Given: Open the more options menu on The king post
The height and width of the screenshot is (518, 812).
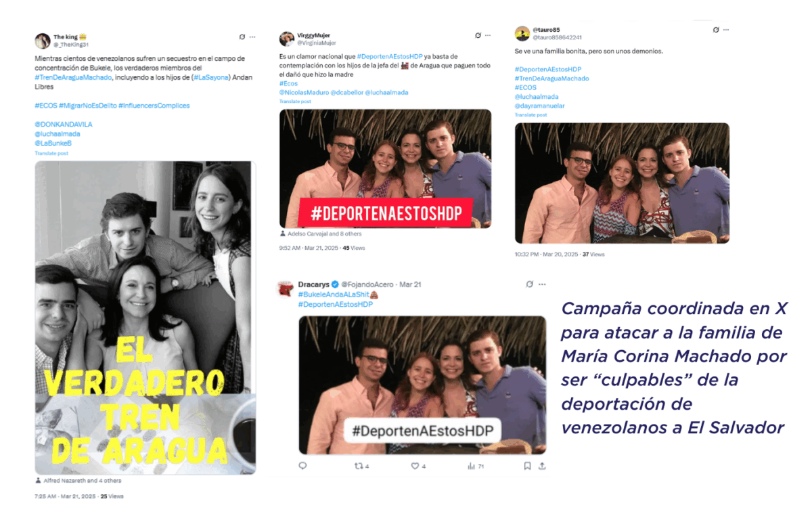Looking at the screenshot, I should click(252, 37).
